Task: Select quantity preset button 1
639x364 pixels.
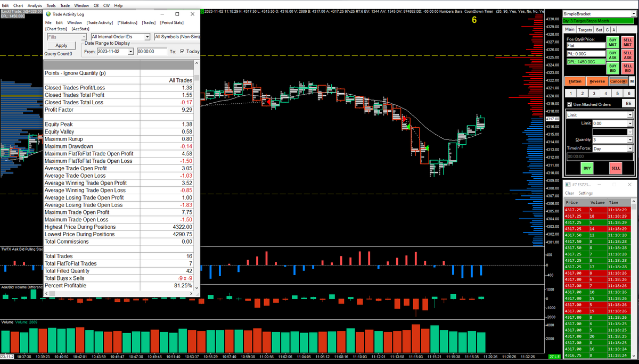Action: pos(572,93)
